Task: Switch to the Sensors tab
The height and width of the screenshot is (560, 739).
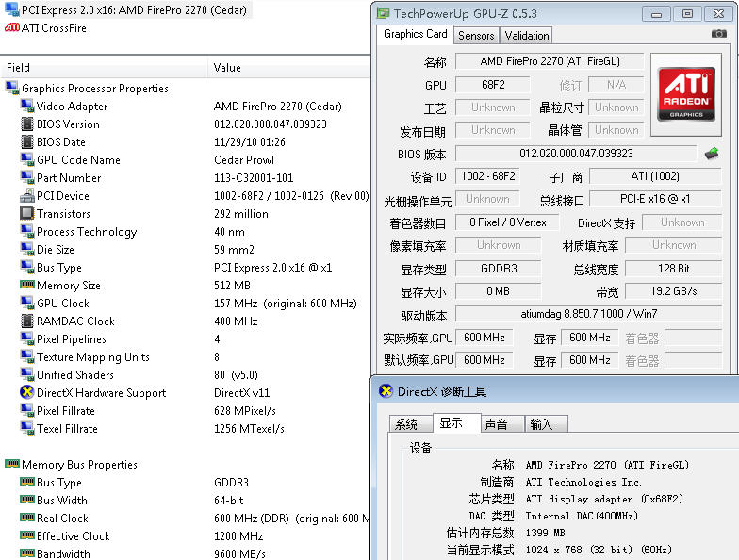Action: click(x=476, y=36)
